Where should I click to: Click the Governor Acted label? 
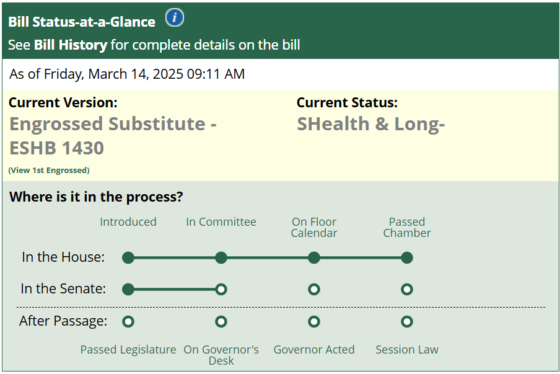(x=314, y=349)
